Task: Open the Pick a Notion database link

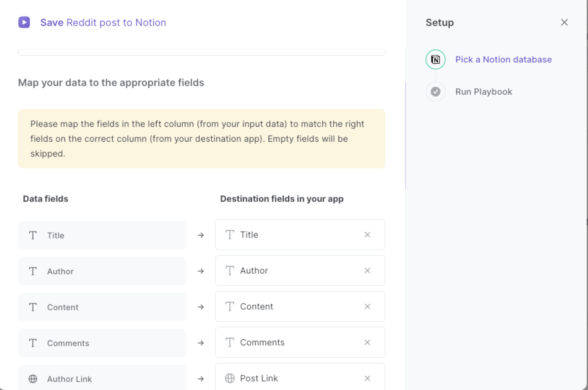Action: (x=503, y=59)
